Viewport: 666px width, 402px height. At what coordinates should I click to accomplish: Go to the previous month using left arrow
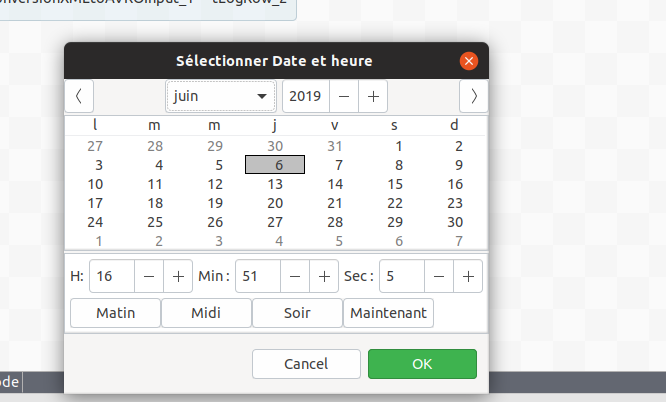click(79, 96)
